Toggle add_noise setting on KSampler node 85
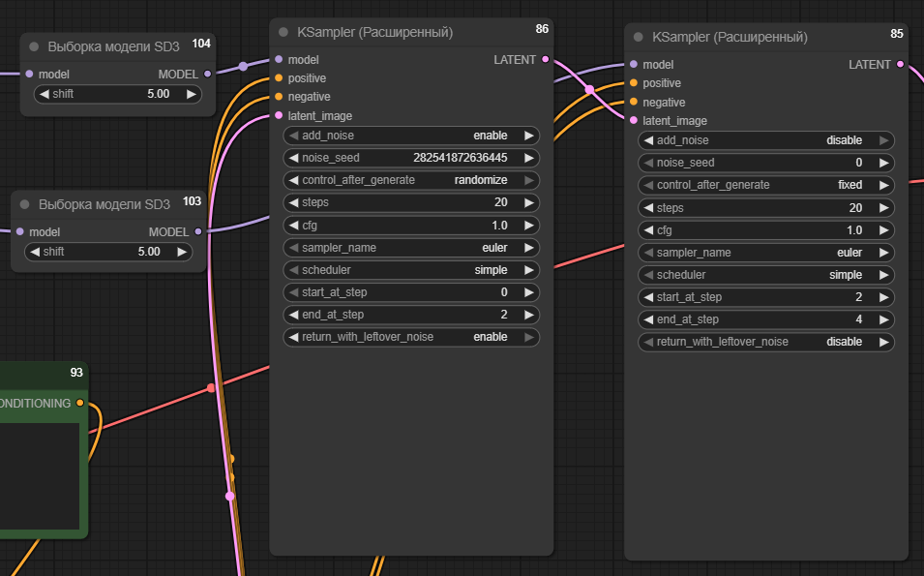Screen dimensions: 924x576 766,140
